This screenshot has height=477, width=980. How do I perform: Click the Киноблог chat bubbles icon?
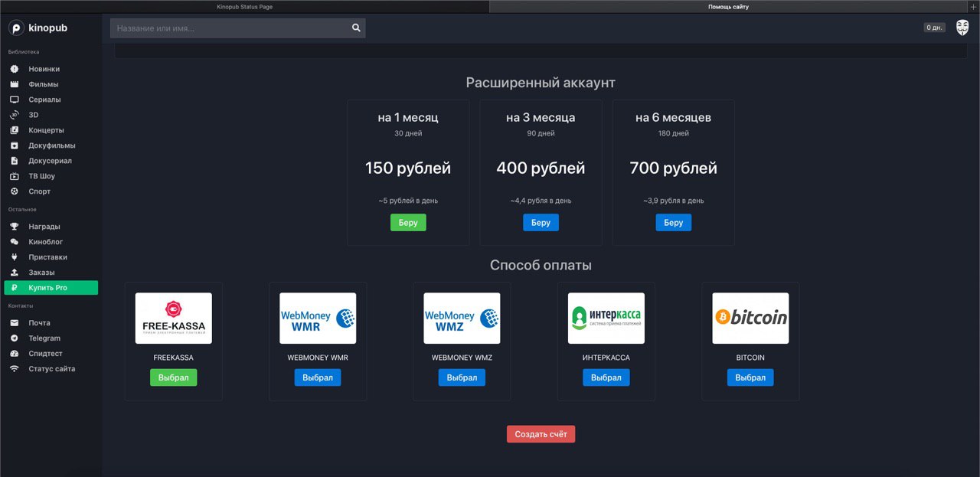tap(14, 242)
